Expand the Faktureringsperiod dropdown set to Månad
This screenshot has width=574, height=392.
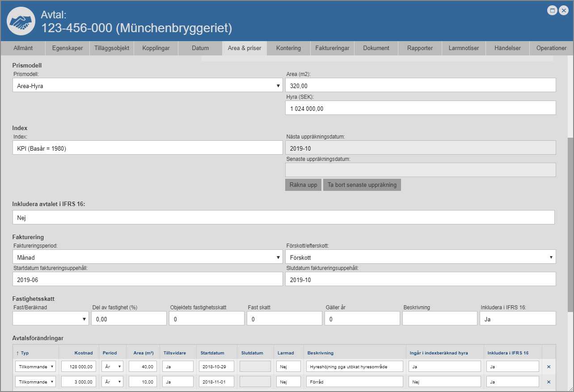(x=148, y=257)
